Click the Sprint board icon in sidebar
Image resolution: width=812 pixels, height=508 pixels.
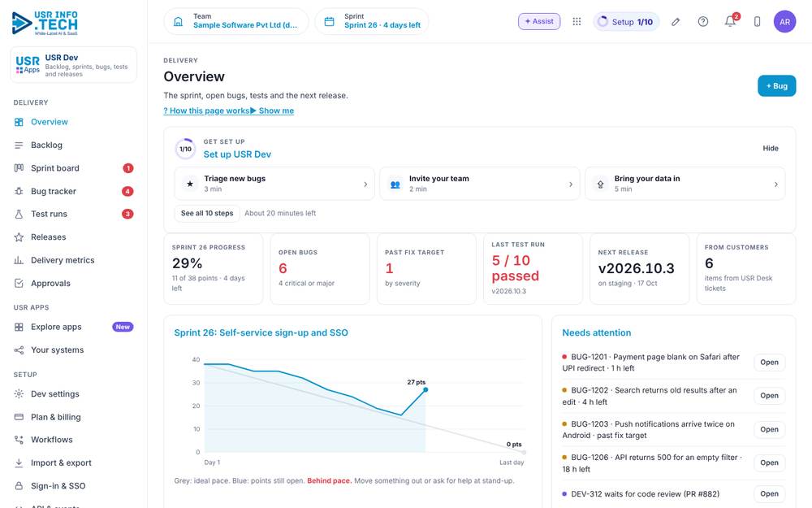coord(19,168)
